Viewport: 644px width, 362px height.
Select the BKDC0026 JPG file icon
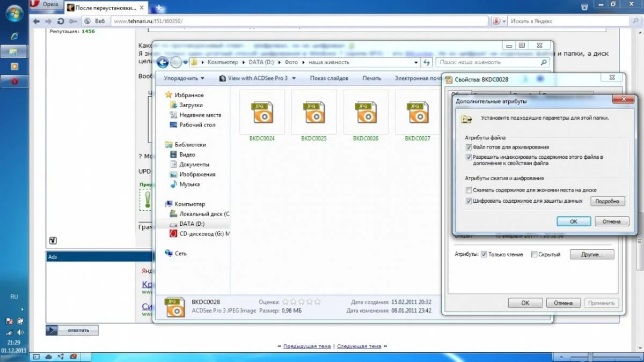(x=365, y=112)
